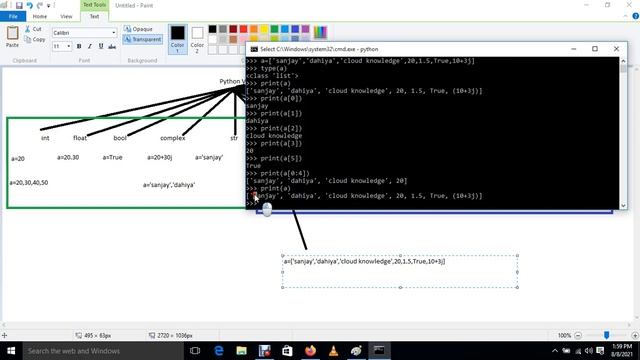
Task: Pick the indigo blue palette swatch
Action: 295,29
